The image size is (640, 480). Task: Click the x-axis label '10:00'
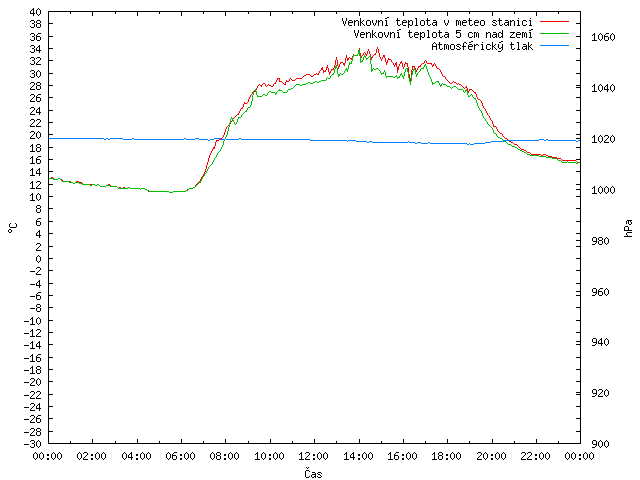click(x=269, y=456)
